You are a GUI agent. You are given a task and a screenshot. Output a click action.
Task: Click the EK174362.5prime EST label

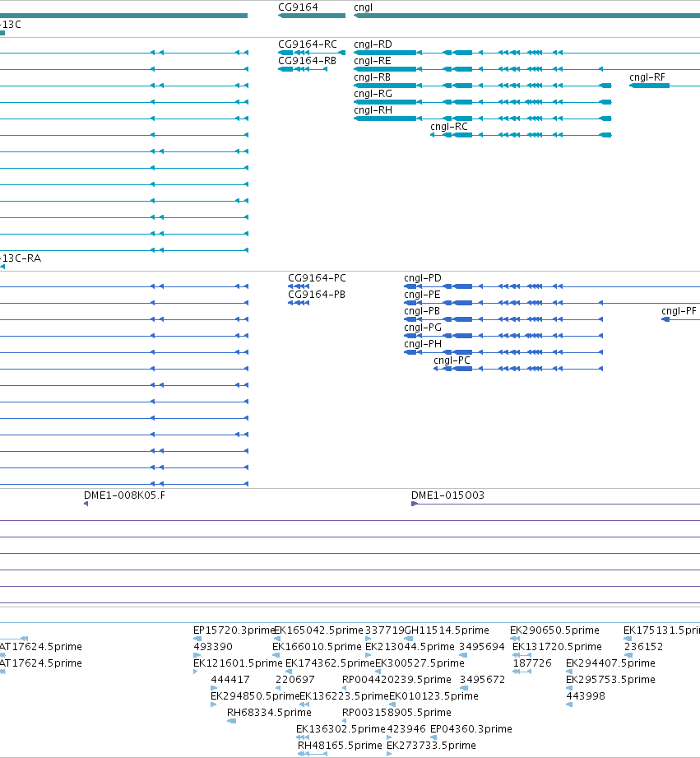(330, 663)
